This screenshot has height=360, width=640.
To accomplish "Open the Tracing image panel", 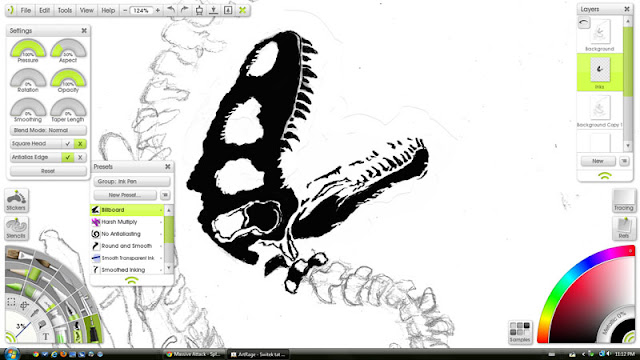I will (x=624, y=201).
